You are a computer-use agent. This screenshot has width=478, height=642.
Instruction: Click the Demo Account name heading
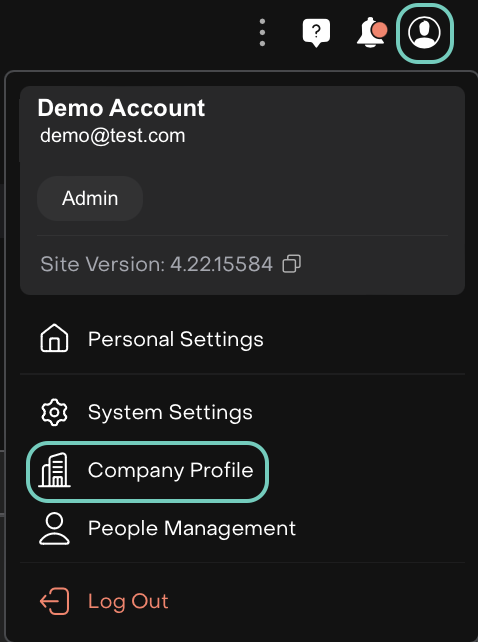[121, 108]
